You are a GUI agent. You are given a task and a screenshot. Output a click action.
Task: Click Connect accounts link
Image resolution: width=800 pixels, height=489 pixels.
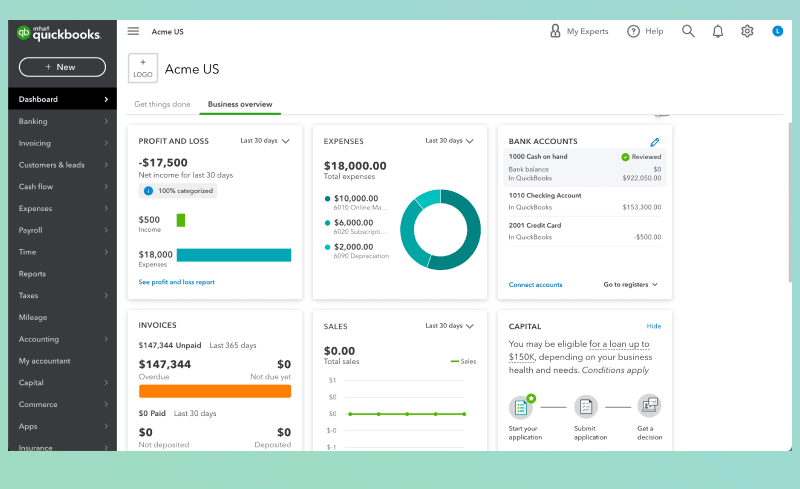pyautogui.click(x=535, y=285)
